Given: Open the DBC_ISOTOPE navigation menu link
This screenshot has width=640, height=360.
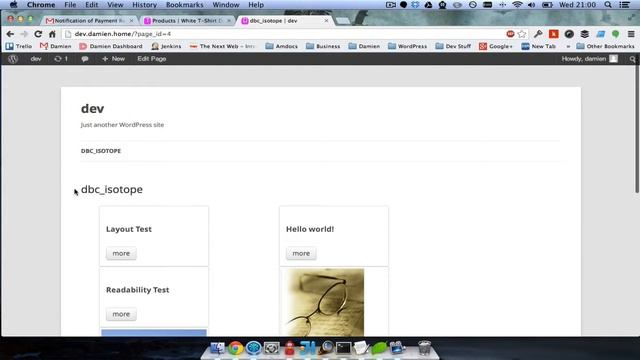Looking at the screenshot, I should coord(101,151).
